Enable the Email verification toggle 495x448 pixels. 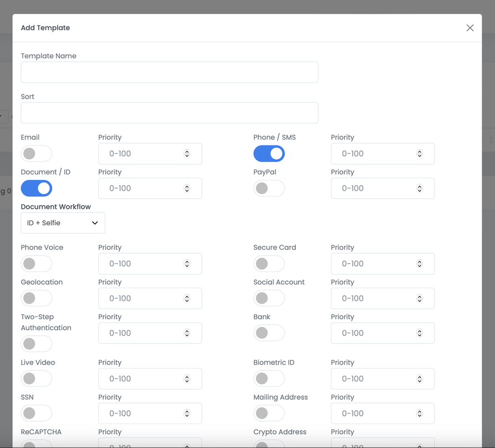37,154
